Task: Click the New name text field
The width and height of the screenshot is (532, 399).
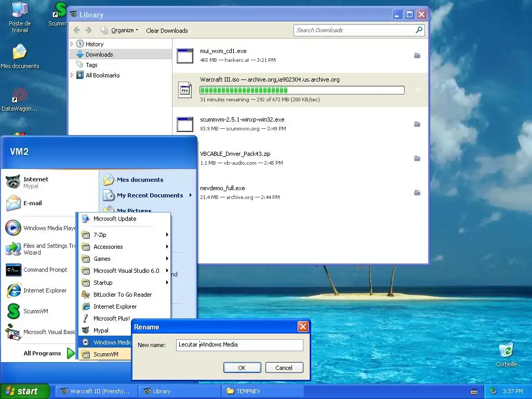Action: 240,345
